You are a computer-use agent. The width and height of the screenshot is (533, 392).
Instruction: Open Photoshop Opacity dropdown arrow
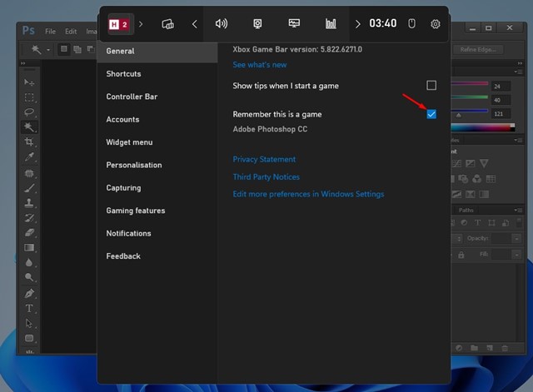point(516,239)
